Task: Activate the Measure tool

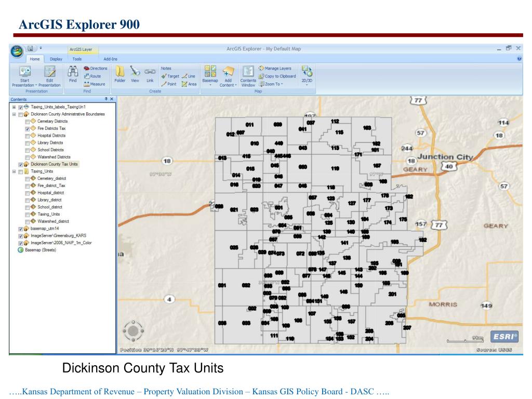Action: coord(95,84)
